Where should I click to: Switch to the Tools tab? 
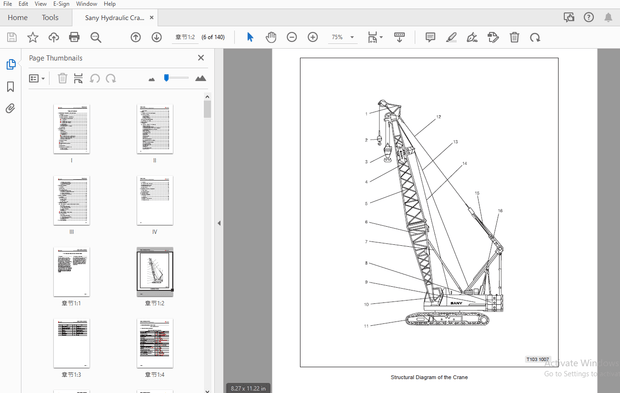[50, 17]
